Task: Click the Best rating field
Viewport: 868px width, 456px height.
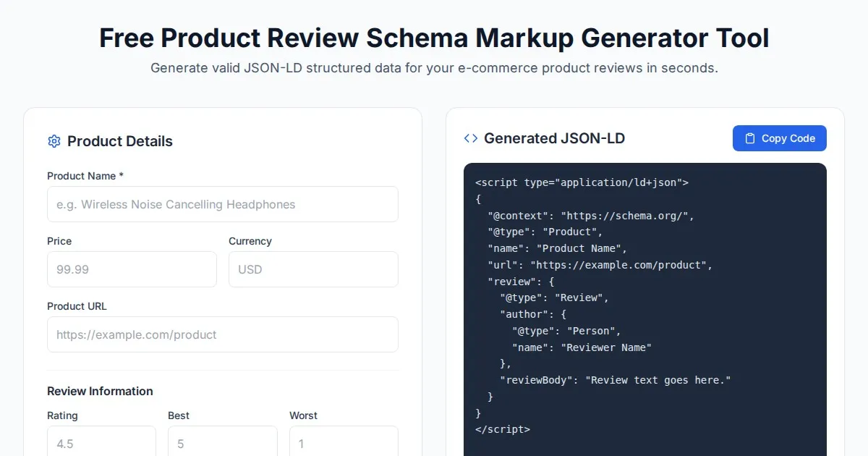Action: point(222,442)
